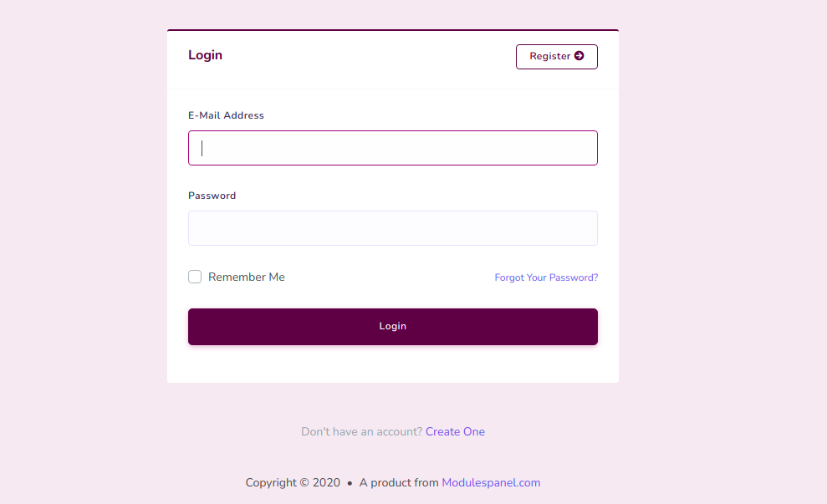This screenshot has height=504, width=827.
Task: Click the Remember Me label text
Action: pos(247,277)
